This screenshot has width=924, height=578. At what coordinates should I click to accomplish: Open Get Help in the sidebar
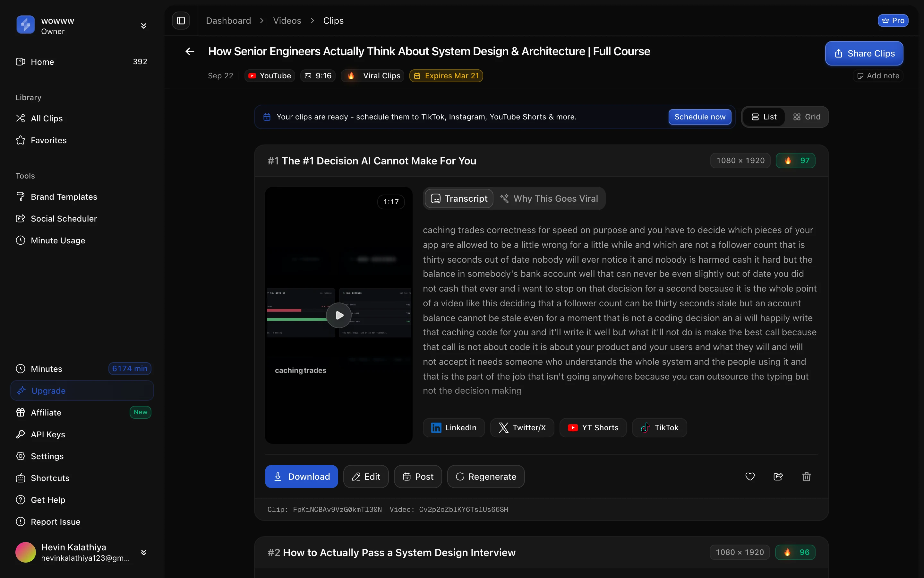(x=82, y=500)
